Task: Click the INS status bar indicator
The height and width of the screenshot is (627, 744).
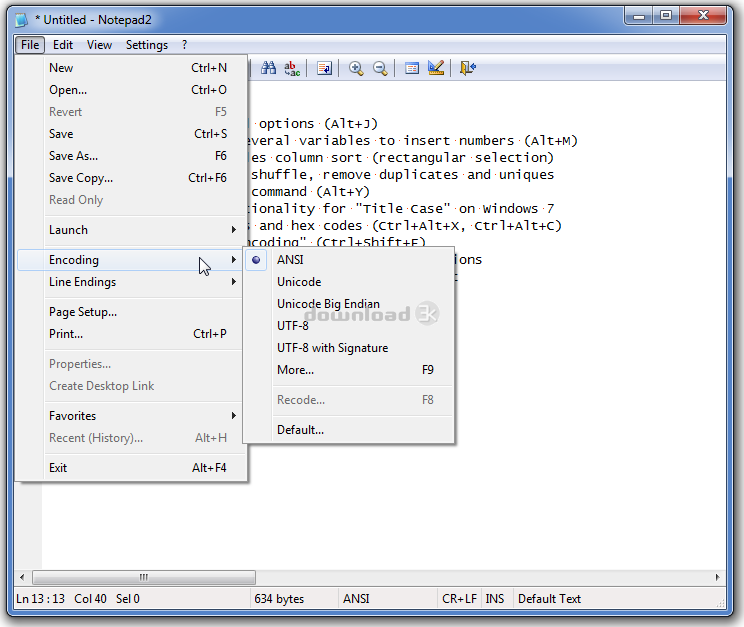Action: 495,599
